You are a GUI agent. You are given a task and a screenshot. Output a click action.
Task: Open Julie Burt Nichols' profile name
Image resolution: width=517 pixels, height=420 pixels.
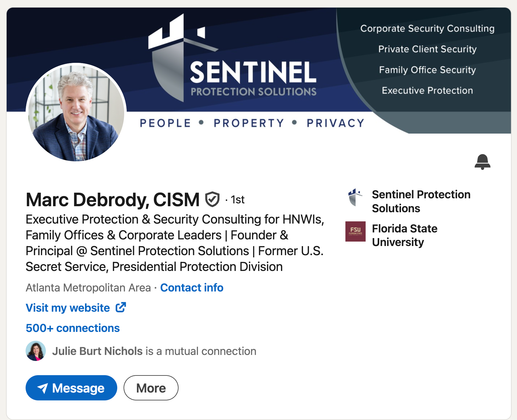pos(97,351)
